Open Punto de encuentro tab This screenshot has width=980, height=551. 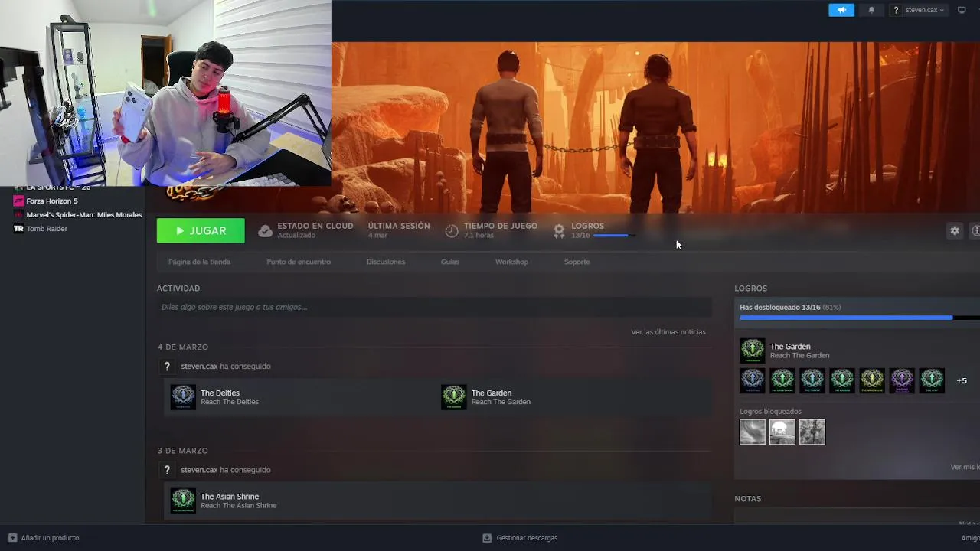(299, 262)
